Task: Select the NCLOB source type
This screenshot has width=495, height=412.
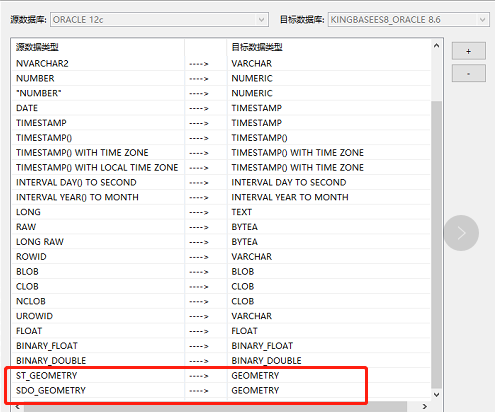Action: coord(31,301)
